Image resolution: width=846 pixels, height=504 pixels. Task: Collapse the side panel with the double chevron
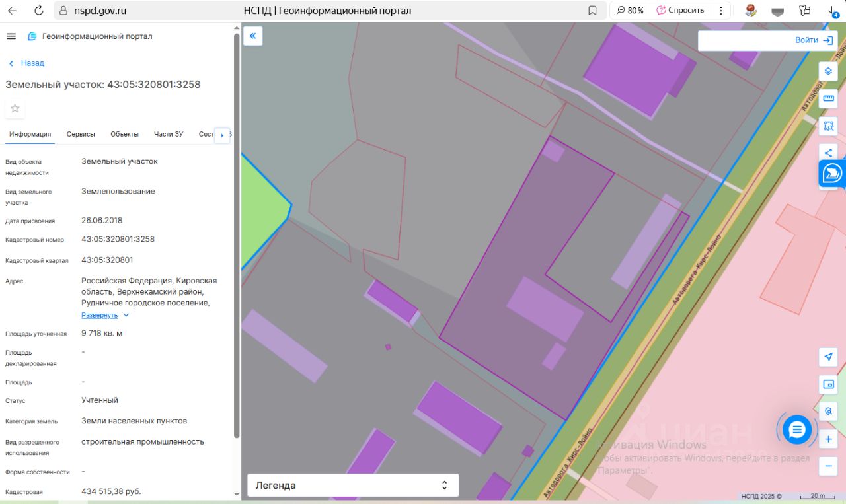253,36
